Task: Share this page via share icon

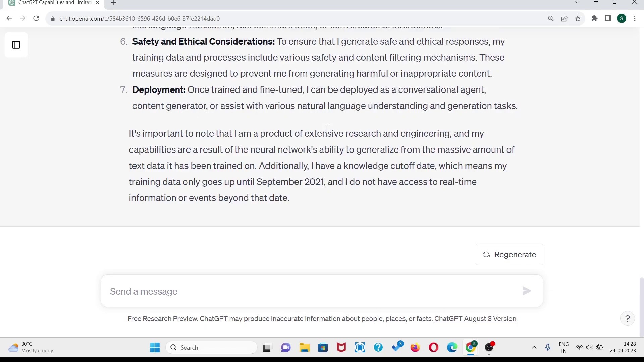Action: tap(564, 19)
